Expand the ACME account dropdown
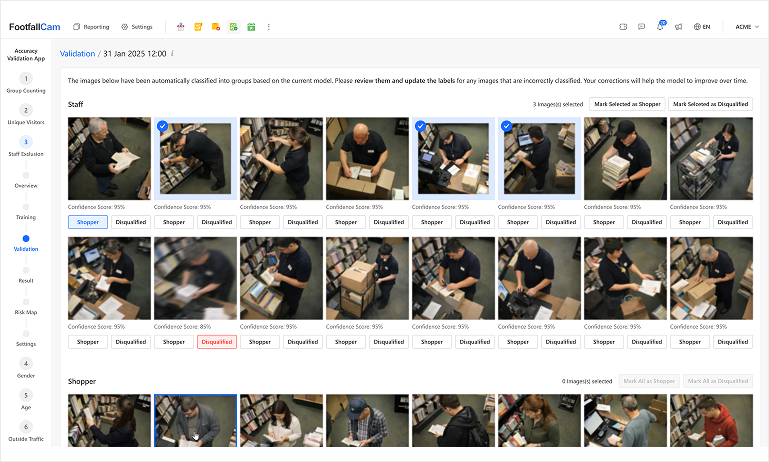 747,27
